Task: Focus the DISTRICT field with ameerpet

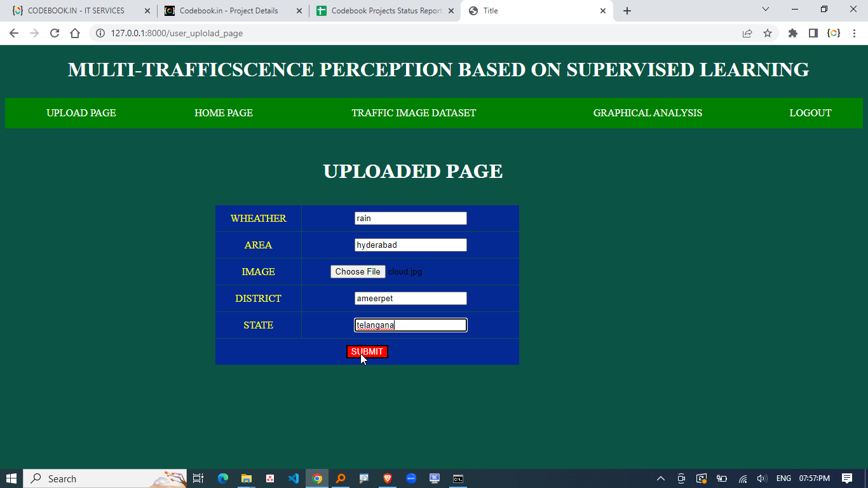Action: [410, 299]
